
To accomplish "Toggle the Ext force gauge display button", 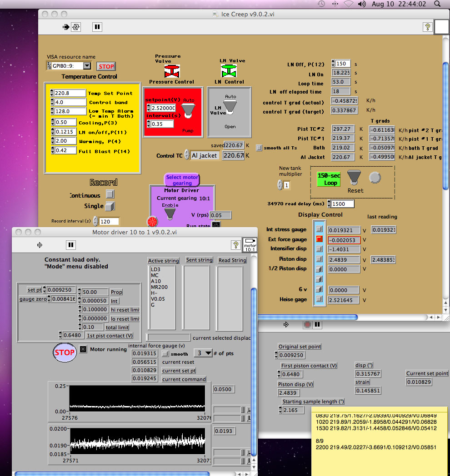I will click(x=319, y=239).
